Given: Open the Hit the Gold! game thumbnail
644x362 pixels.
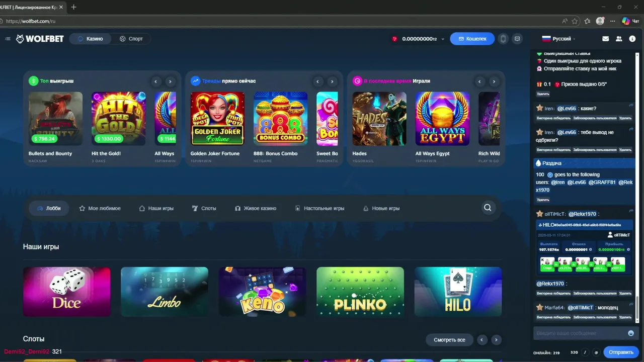Looking at the screenshot, I should tap(118, 119).
